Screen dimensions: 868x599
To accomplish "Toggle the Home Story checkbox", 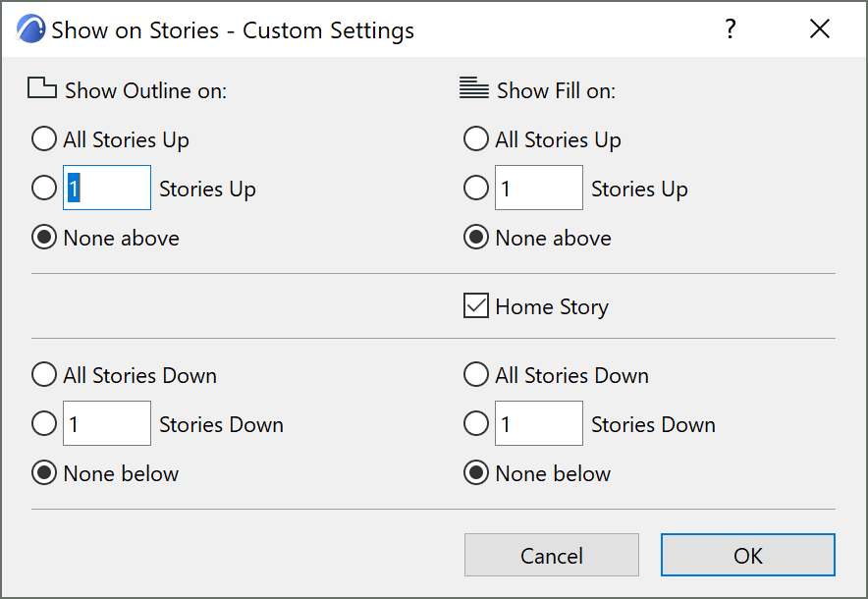I will (x=476, y=306).
